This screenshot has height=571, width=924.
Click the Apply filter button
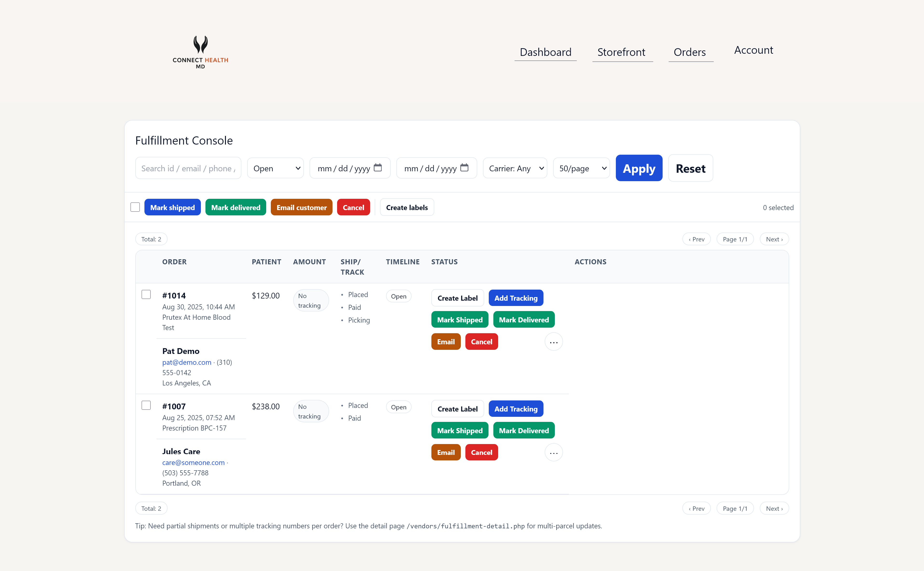pyautogui.click(x=639, y=168)
